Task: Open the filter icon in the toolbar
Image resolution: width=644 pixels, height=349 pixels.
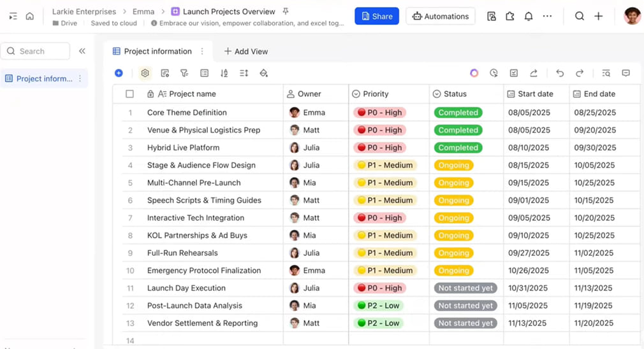Action: click(x=184, y=73)
